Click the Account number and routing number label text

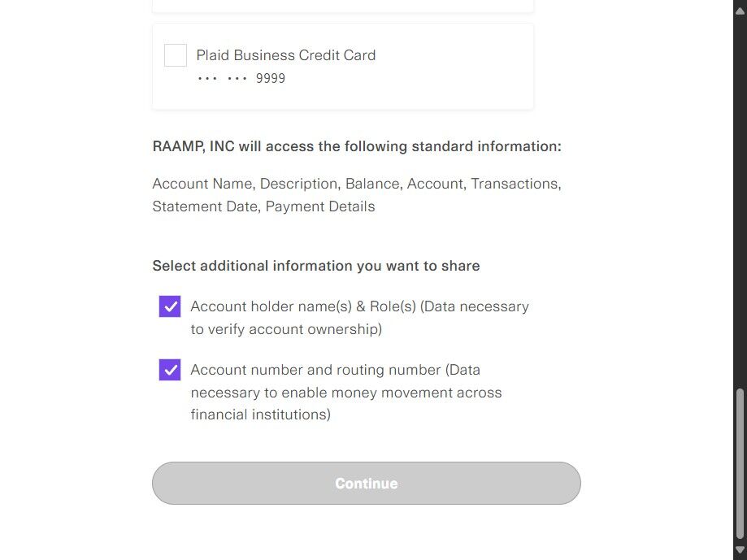(335, 370)
